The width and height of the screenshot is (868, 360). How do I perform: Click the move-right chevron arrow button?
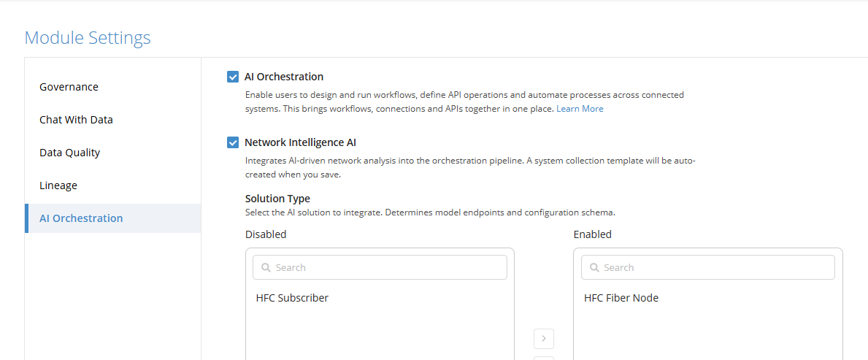(544, 338)
